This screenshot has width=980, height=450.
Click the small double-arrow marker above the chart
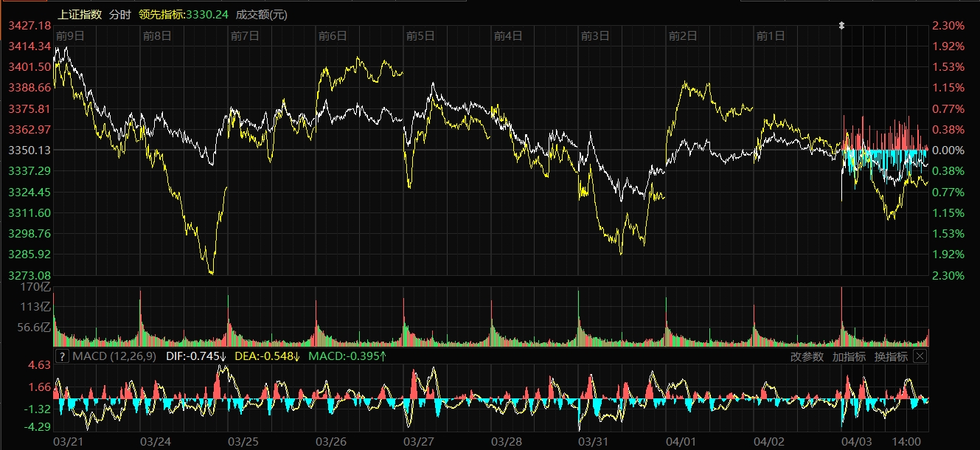841,26
